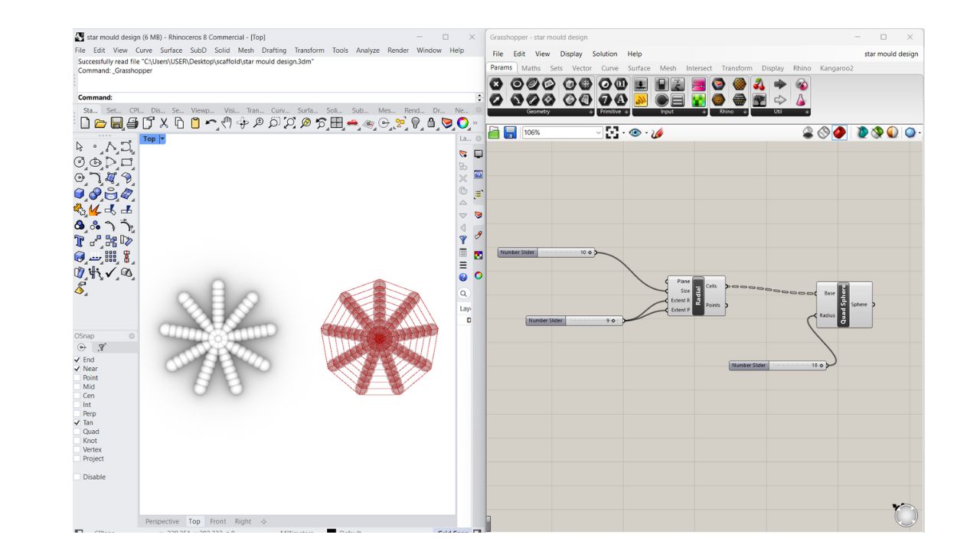Open the Top viewport title dropdown

pos(162,139)
